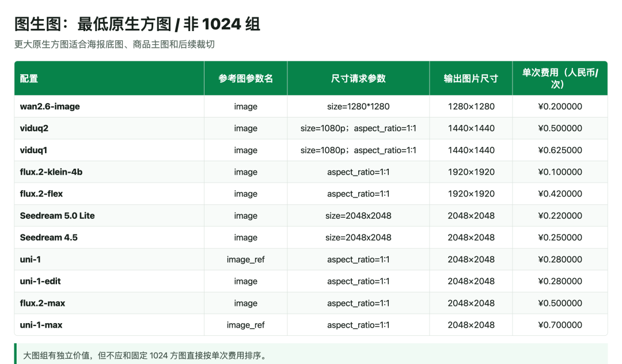This screenshot has width=622, height=364.
Task: Click the ¥0.100000 price cell
Action: pos(560,172)
